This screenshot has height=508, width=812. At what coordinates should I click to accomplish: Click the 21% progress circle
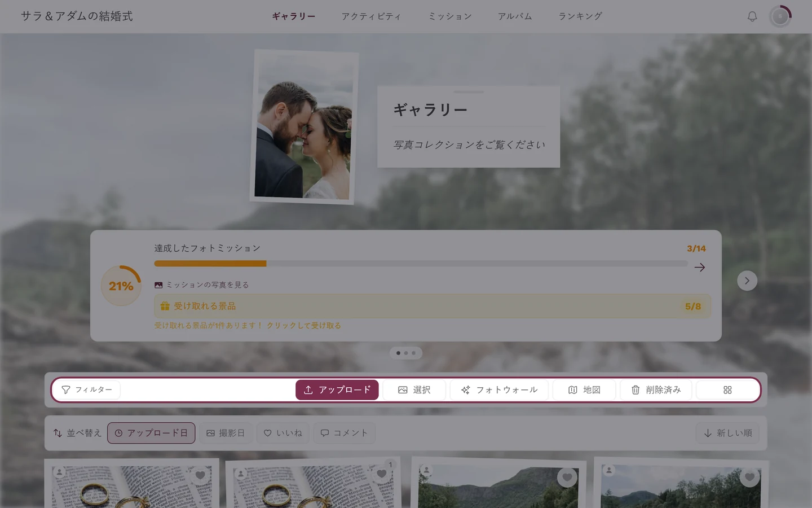pyautogui.click(x=121, y=286)
